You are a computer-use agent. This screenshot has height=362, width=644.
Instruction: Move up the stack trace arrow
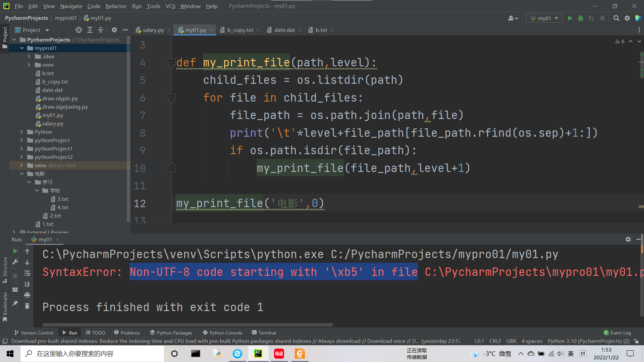pos(27,251)
